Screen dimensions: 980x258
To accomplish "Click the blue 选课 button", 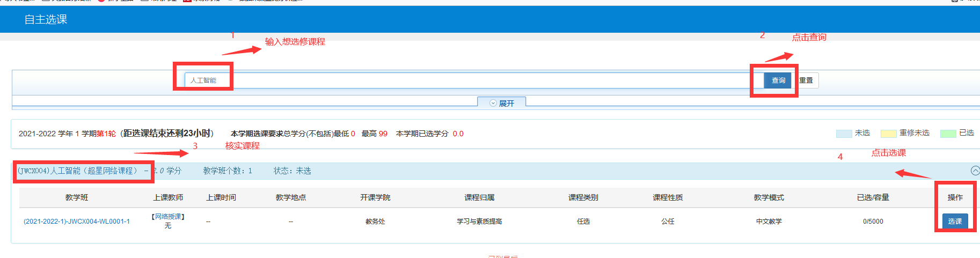I will (955, 221).
